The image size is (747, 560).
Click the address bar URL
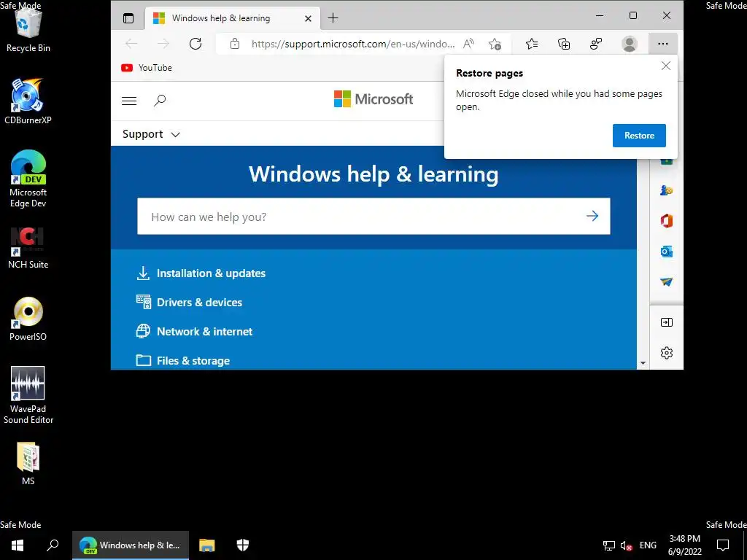click(x=353, y=44)
